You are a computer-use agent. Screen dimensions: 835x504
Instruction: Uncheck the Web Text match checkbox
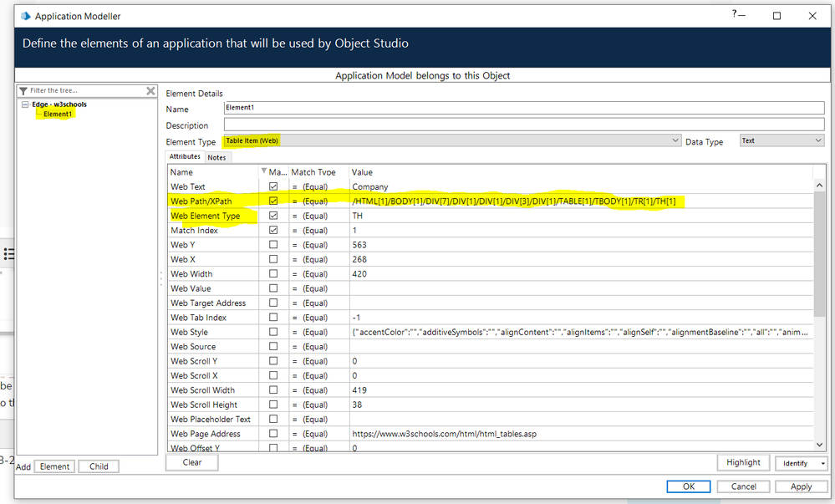pos(273,186)
